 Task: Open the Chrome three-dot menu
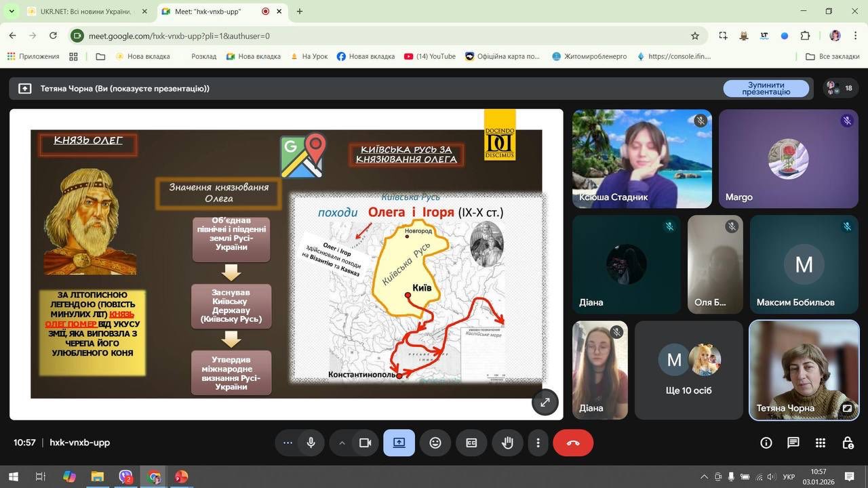tap(855, 36)
